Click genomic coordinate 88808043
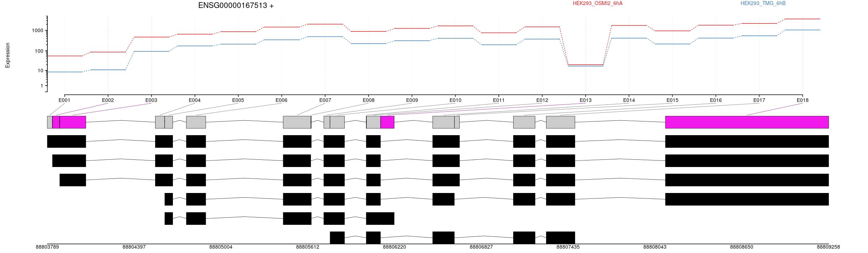The height and width of the screenshot is (253, 868). pyautogui.click(x=655, y=247)
